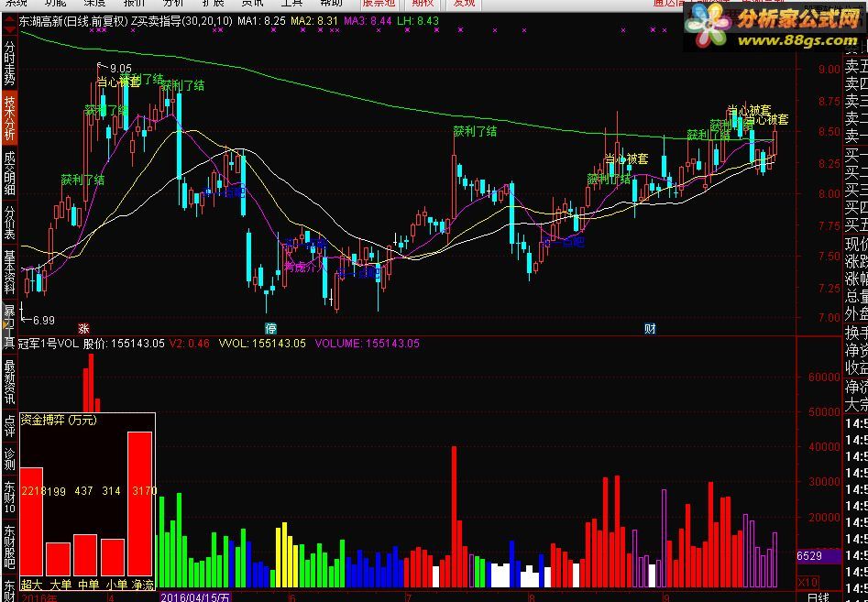Click the 考虑介入 signal on chart
The image size is (868, 602).
(x=304, y=268)
